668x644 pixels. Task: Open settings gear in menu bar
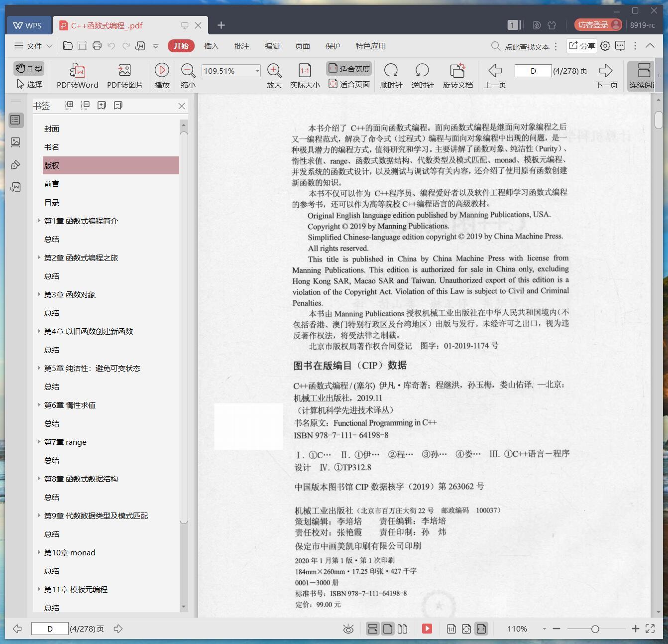click(605, 46)
